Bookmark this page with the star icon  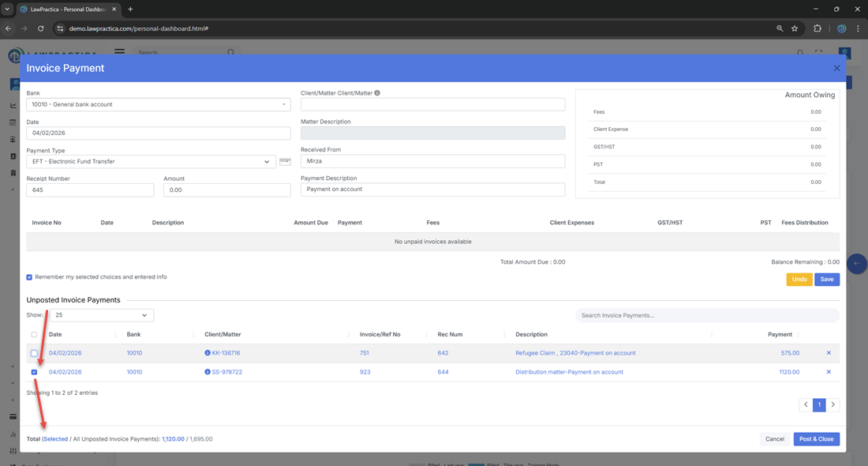pos(795,28)
